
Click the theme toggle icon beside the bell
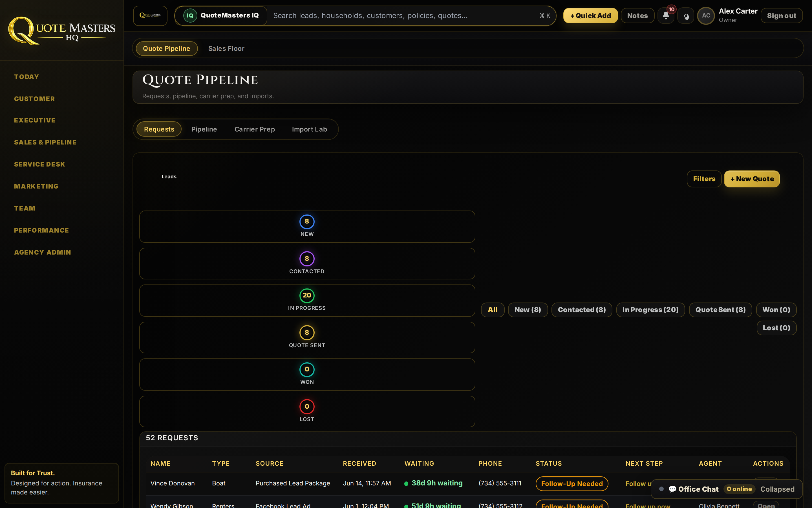pos(686,16)
